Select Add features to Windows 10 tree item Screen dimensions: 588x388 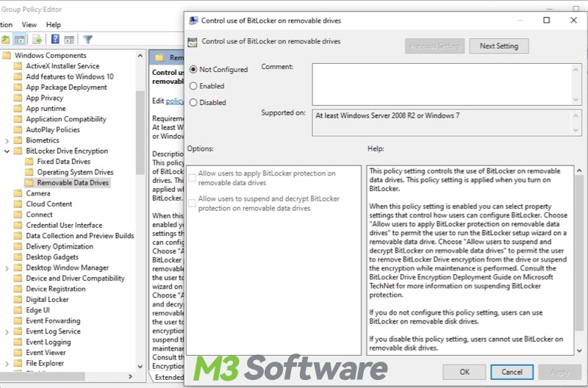[70, 76]
